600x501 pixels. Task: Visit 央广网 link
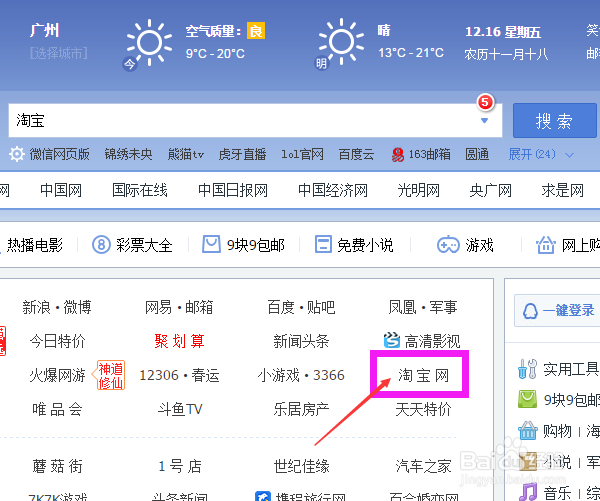pyautogui.click(x=491, y=190)
